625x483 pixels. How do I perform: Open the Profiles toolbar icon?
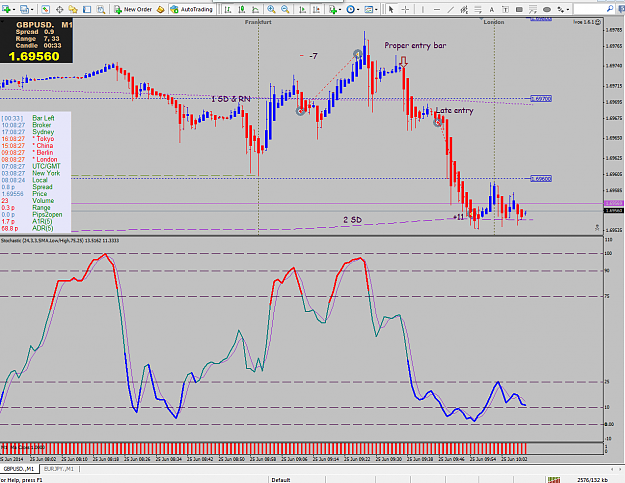click(24, 9)
